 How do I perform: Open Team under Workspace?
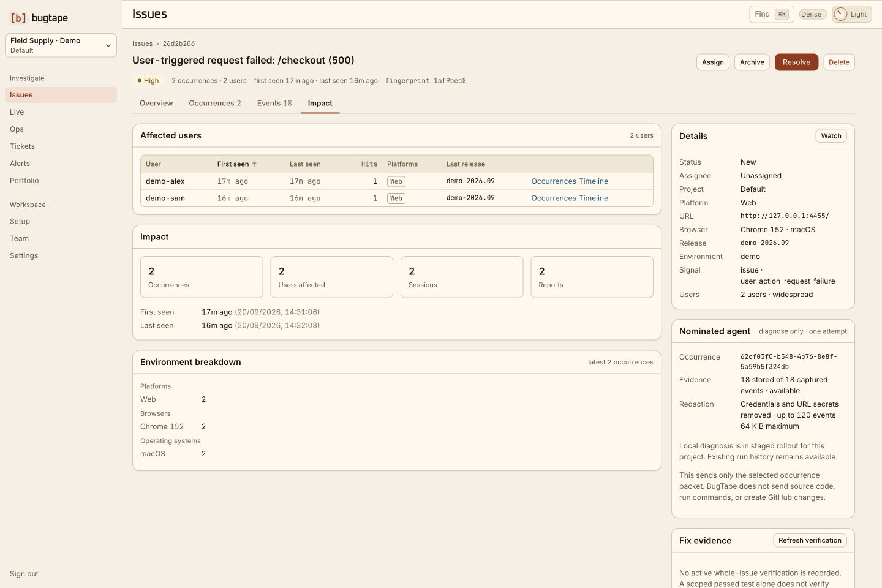point(61,238)
